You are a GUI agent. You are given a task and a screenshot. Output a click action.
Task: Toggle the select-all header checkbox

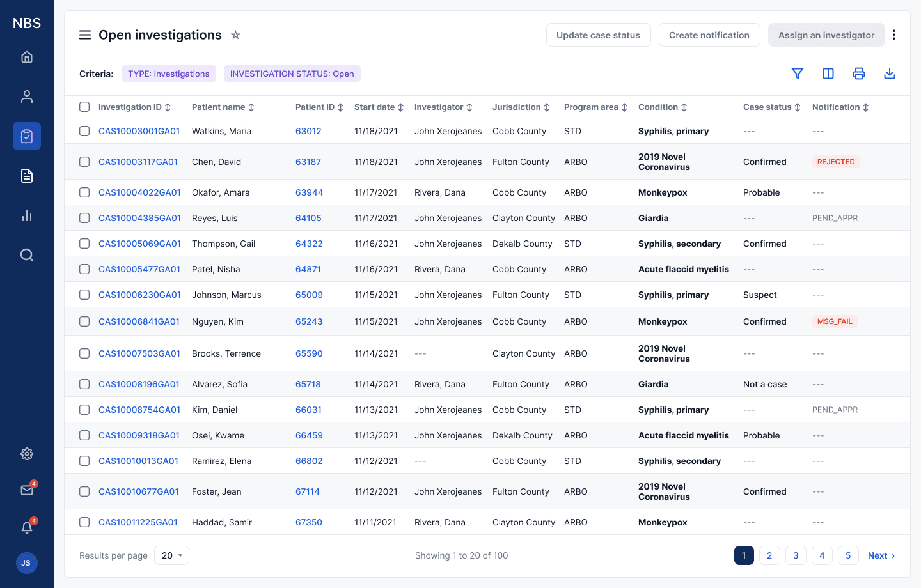click(84, 107)
